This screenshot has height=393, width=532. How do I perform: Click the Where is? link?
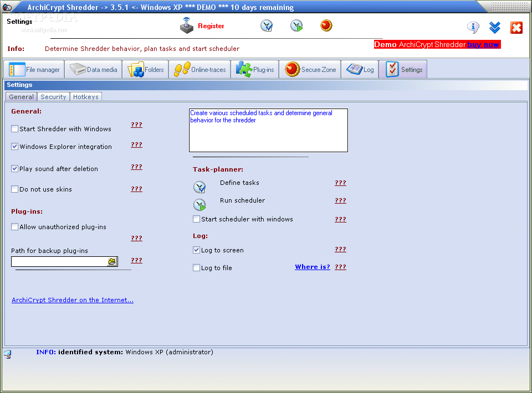313,267
